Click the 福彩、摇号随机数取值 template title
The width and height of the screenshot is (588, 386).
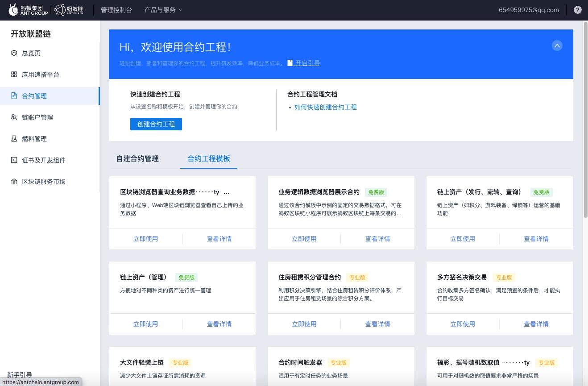click(x=483, y=362)
